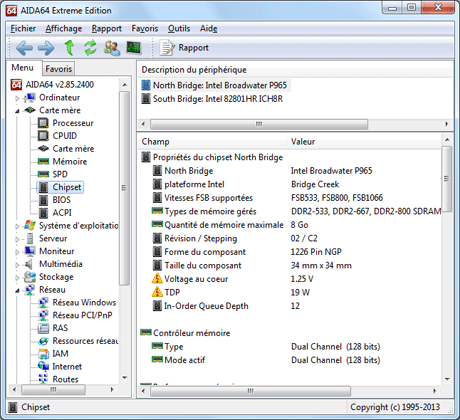Viewport: 460px width, 420px height.
Task: Open the Fichier menu
Action: 23,29
